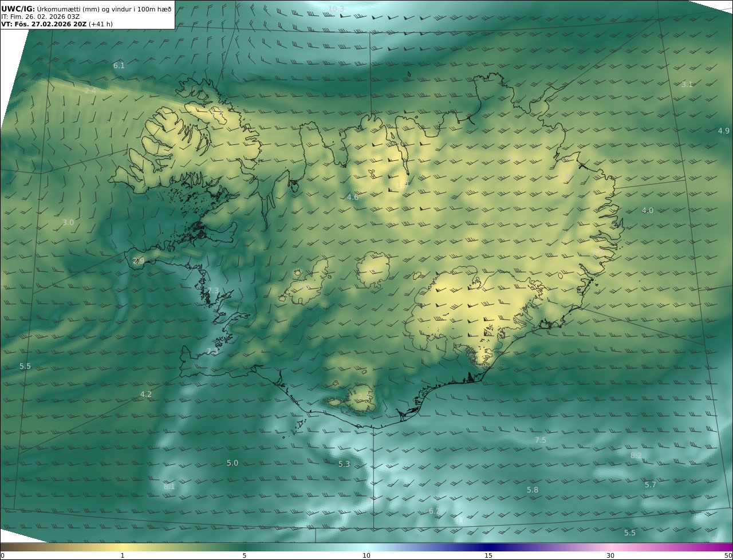Click the 5.8 value on the map

[x=533, y=490]
